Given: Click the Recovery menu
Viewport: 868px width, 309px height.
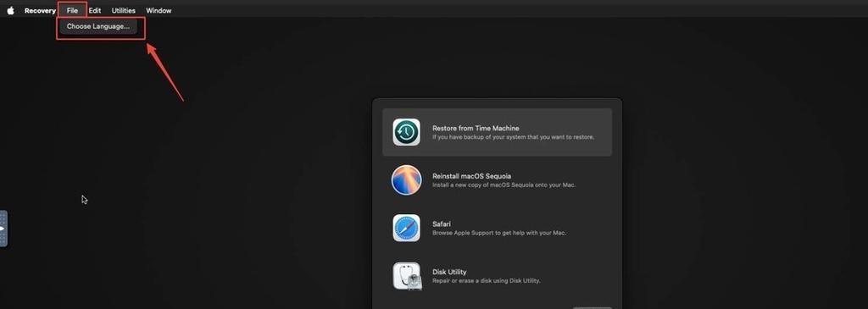Looking at the screenshot, I should [x=40, y=10].
